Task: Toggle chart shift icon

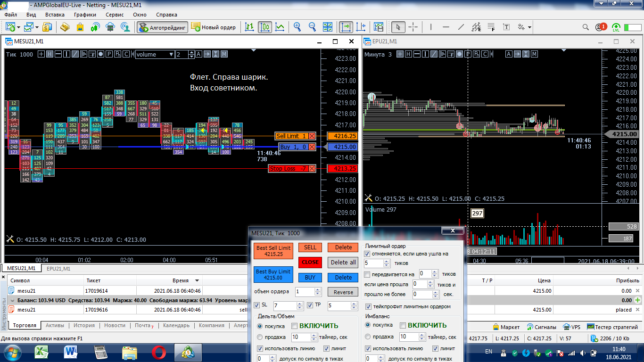Action: [361, 27]
